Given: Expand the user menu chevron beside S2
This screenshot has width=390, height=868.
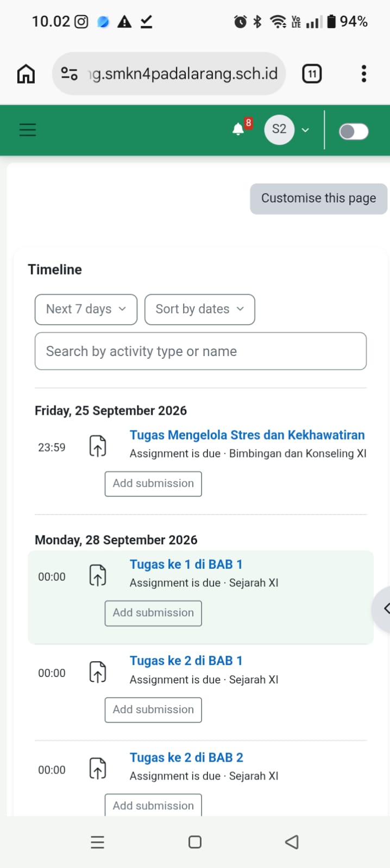Looking at the screenshot, I should pos(305,130).
